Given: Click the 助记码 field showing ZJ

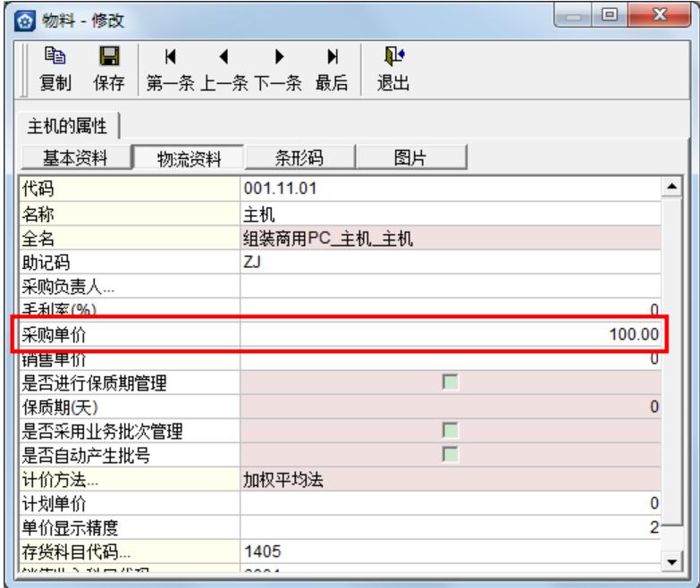Looking at the screenshot, I should coord(451,262).
